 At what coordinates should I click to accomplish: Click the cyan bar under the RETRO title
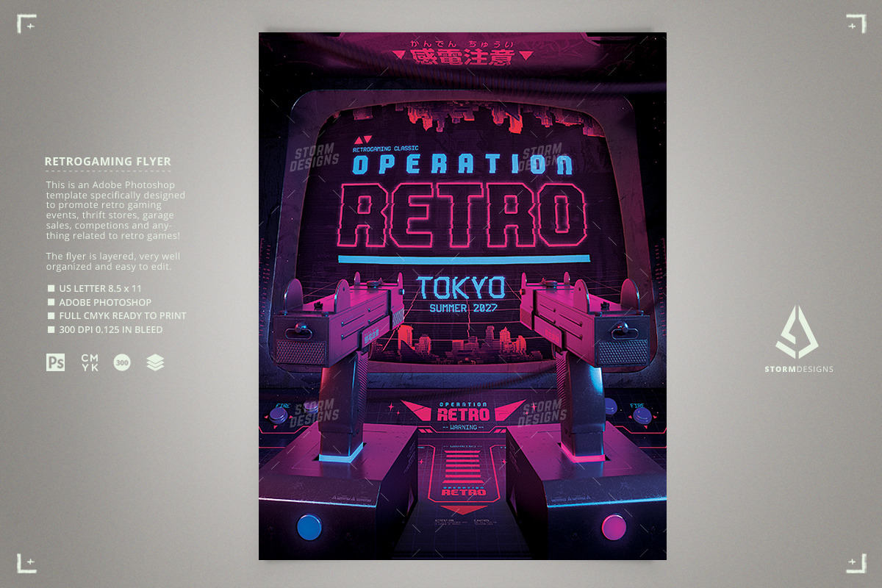coord(462,257)
